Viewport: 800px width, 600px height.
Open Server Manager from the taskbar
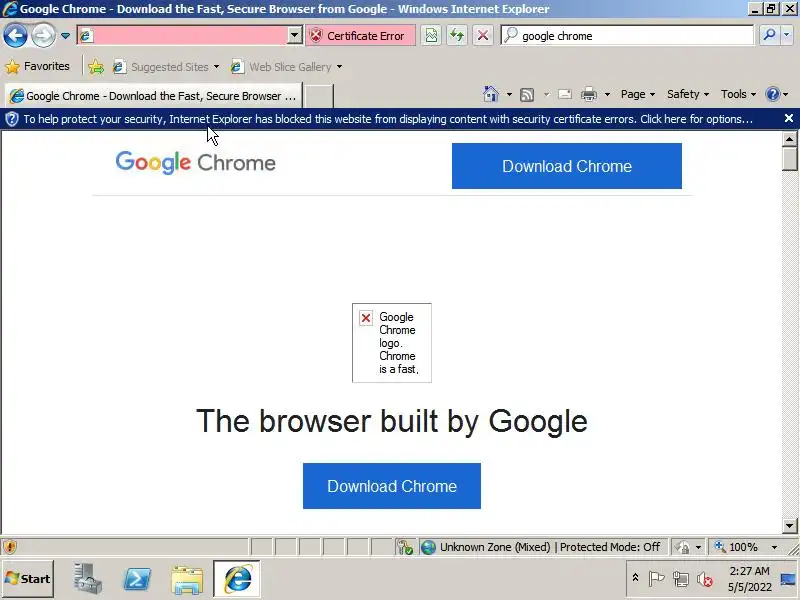point(87,579)
